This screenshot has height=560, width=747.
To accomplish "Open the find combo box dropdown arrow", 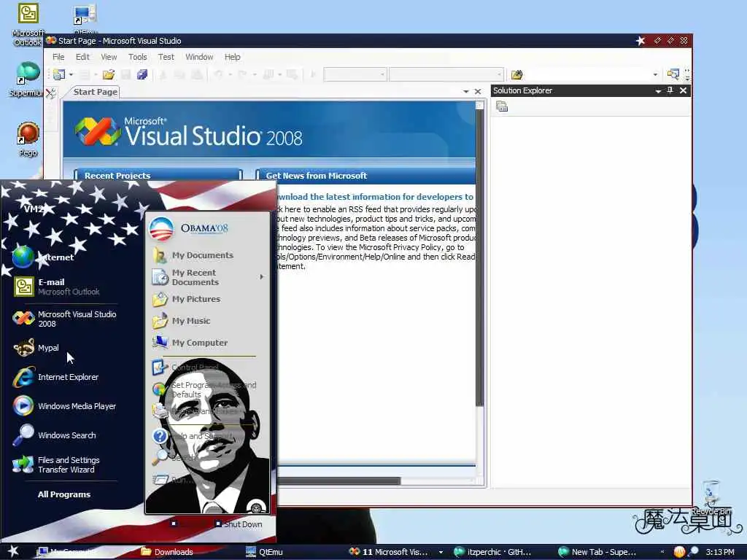I will click(x=655, y=74).
